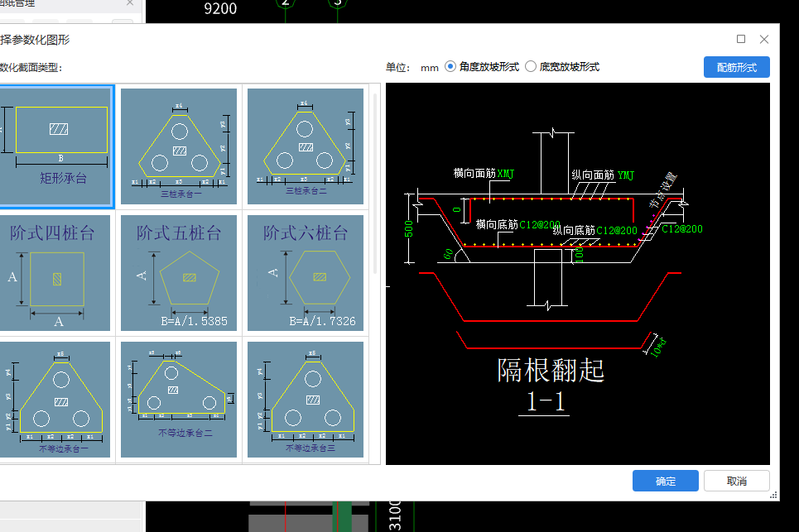Screen dimensions: 799x532
Task: Maximize the parametric shape dialog
Action: click(x=741, y=39)
